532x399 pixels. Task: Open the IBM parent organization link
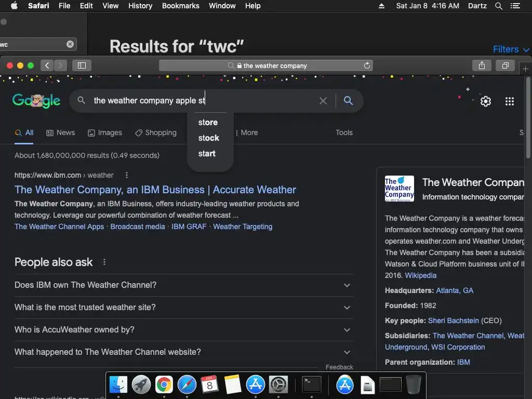click(x=463, y=362)
